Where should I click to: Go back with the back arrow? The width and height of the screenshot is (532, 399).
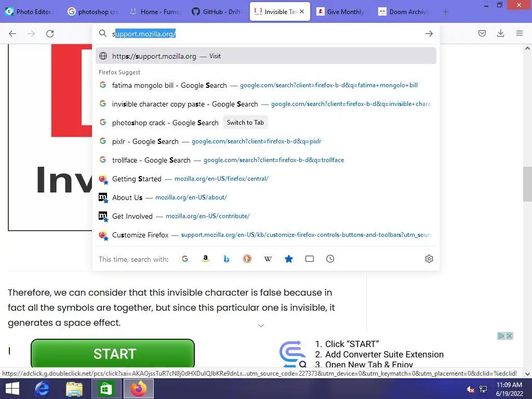[x=12, y=34]
